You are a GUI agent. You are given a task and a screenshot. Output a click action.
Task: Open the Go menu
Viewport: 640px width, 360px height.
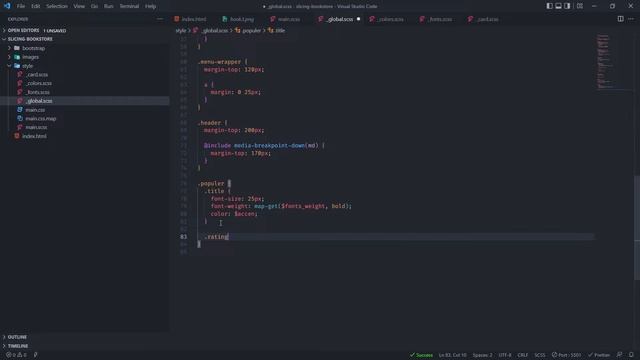point(94,6)
